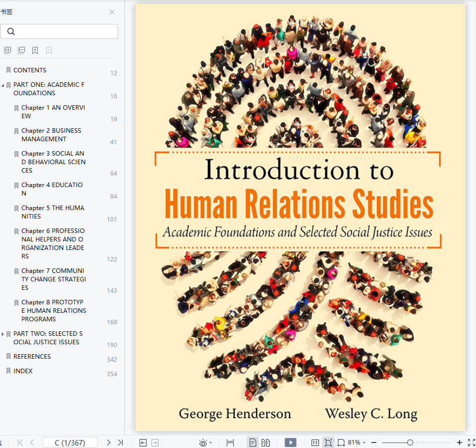Screen dimensions: 476x448
Task: Select Chapter 8 PROTOTYPE HUMAN RELATIONS PROGRAMS
Action: pyautogui.click(x=54, y=311)
